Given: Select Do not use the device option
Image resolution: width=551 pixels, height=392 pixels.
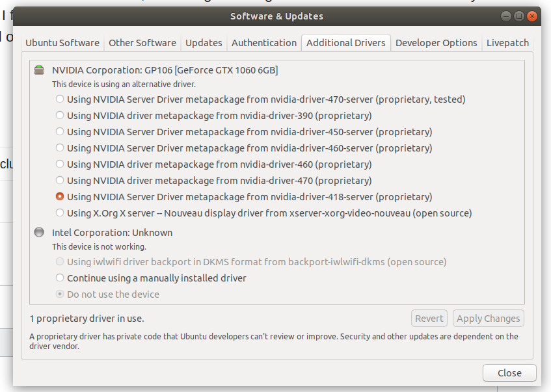Looking at the screenshot, I should pos(60,294).
